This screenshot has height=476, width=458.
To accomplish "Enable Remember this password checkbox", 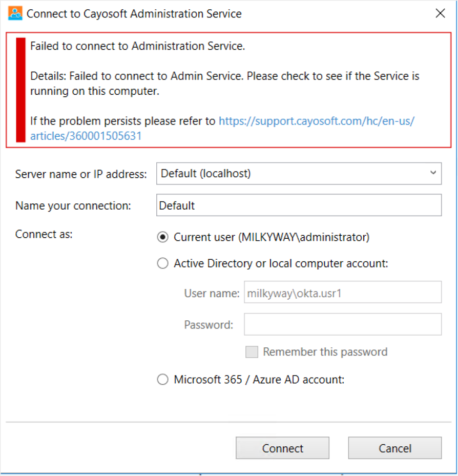I will coord(252,352).
